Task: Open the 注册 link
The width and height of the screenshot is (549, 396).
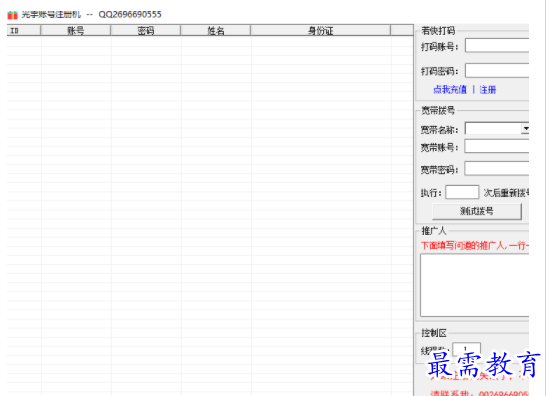Action: (488, 90)
